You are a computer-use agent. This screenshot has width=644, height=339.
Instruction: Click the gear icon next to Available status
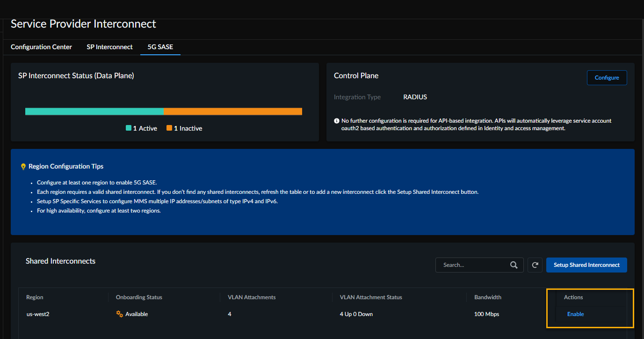click(119, 314)
